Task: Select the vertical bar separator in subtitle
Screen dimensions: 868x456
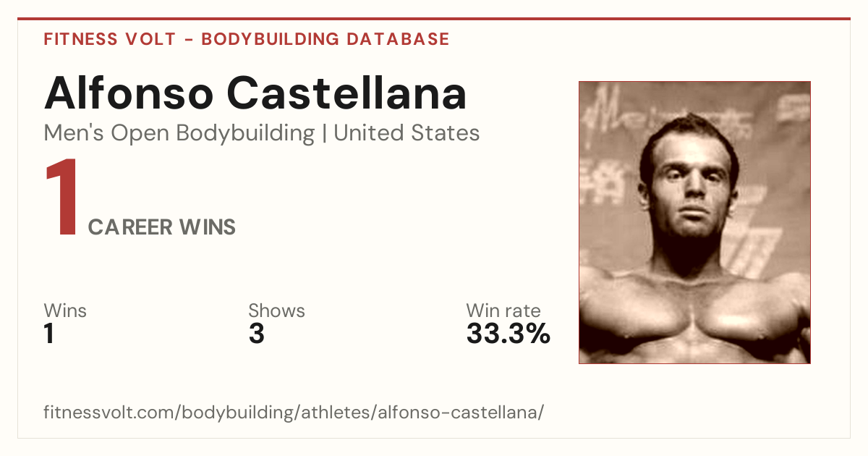Action: click(x=324, y=134)
